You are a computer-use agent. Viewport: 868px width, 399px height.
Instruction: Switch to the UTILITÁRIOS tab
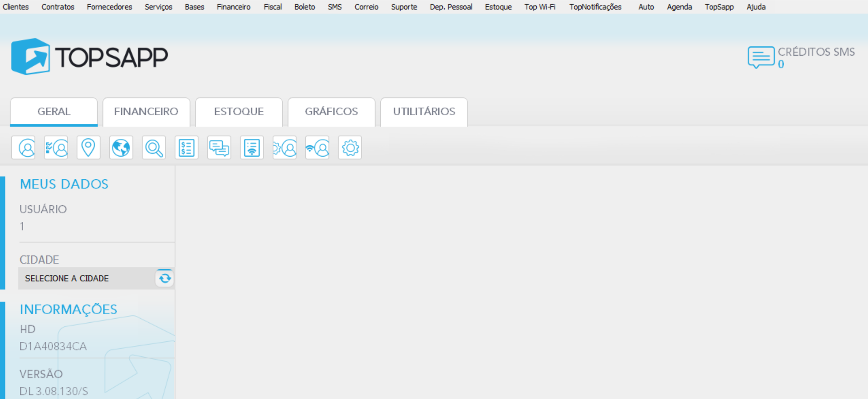[424, 112]
